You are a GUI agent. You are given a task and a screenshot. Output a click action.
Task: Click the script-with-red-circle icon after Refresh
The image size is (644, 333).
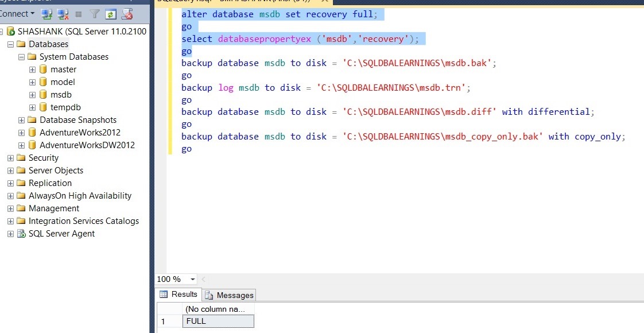tap(127, 14)
